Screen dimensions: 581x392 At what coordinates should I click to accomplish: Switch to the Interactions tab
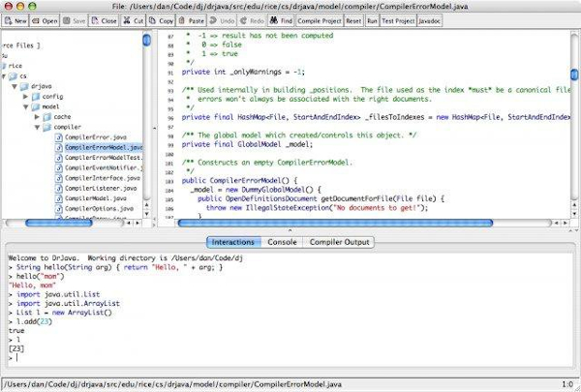click(233, 242)
